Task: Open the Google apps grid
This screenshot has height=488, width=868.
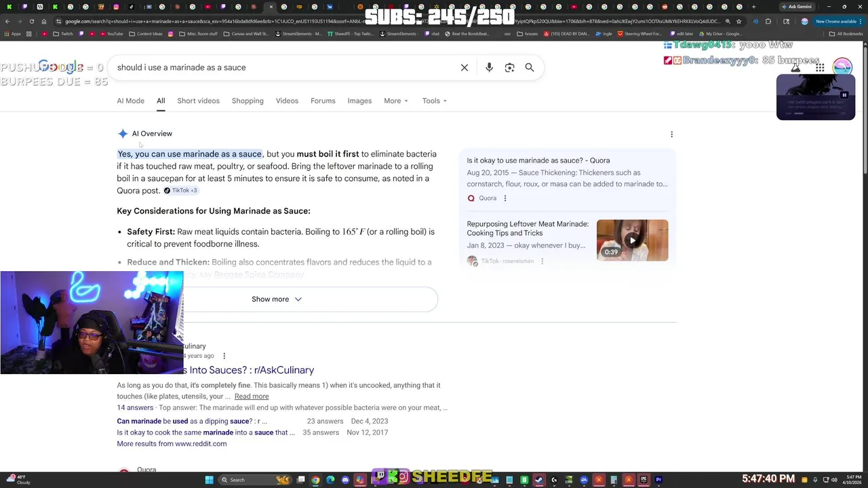Action: pyautogui.click(x=820, y=68)
